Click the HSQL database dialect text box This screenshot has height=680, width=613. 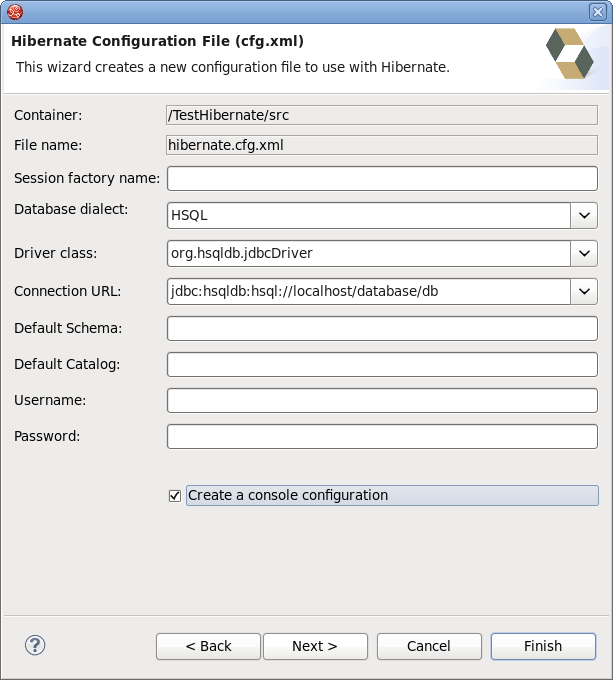pos(368,215)
